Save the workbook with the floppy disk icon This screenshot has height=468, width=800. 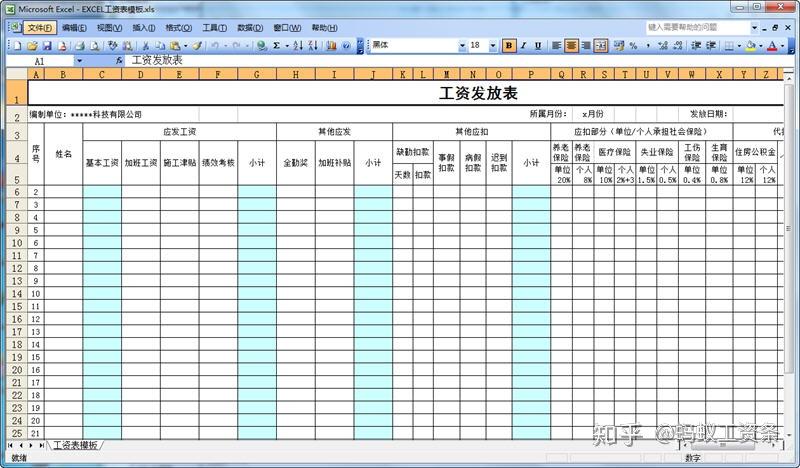(47, 46)
